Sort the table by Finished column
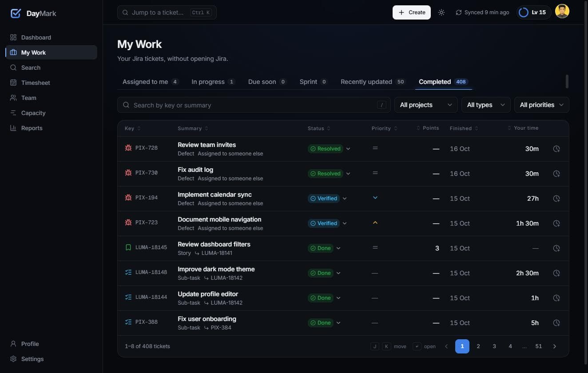Screen dimensions: 588x373 464,128
